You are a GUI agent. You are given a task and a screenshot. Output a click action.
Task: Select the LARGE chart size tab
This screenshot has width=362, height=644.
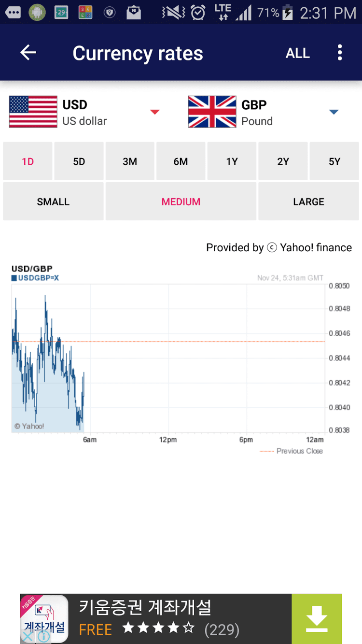308,201
